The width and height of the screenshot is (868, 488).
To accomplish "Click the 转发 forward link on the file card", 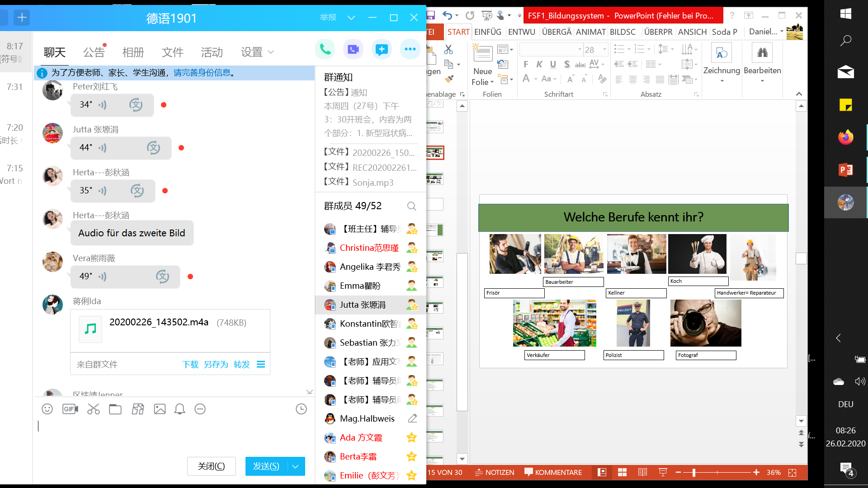I will coord(242,364).
